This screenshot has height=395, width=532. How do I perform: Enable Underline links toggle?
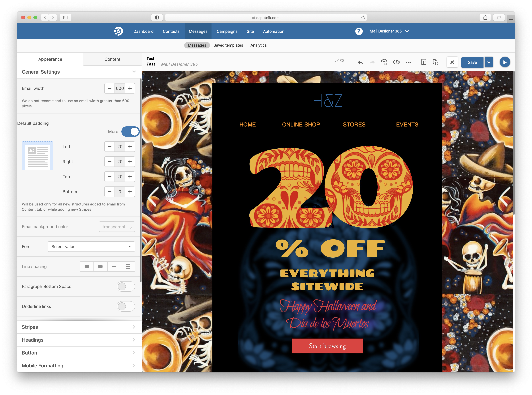[x=126, y=307]
